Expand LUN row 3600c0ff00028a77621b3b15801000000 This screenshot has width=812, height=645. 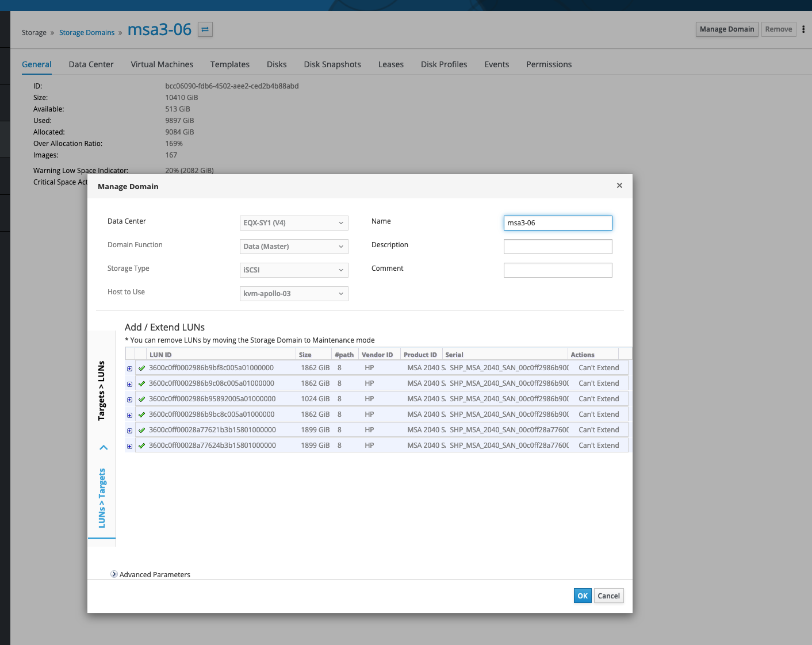point(129,431)
